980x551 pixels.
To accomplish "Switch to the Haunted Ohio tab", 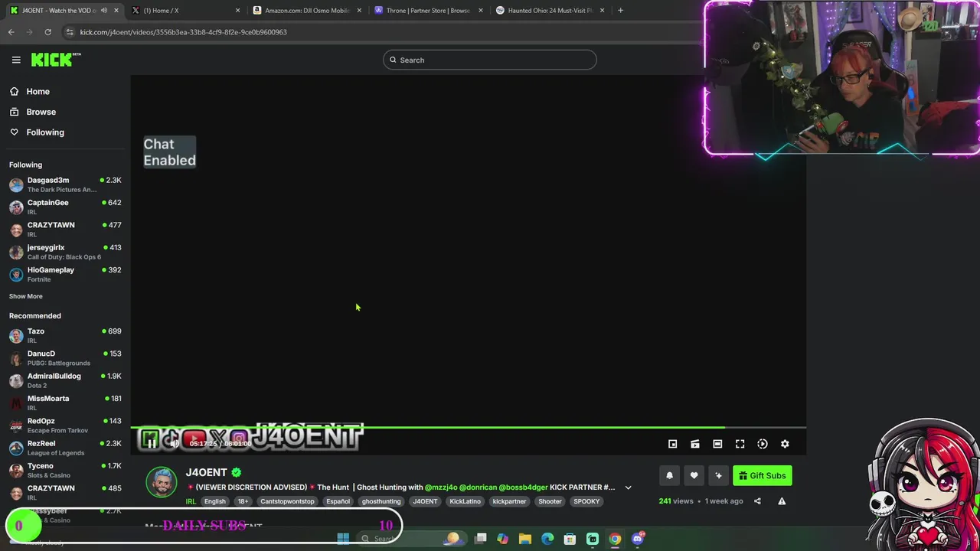I will 550,11.
